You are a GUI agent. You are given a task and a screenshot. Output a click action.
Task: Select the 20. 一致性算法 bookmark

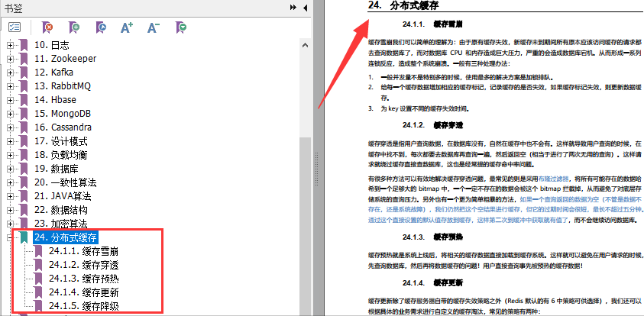pos(65,182)
